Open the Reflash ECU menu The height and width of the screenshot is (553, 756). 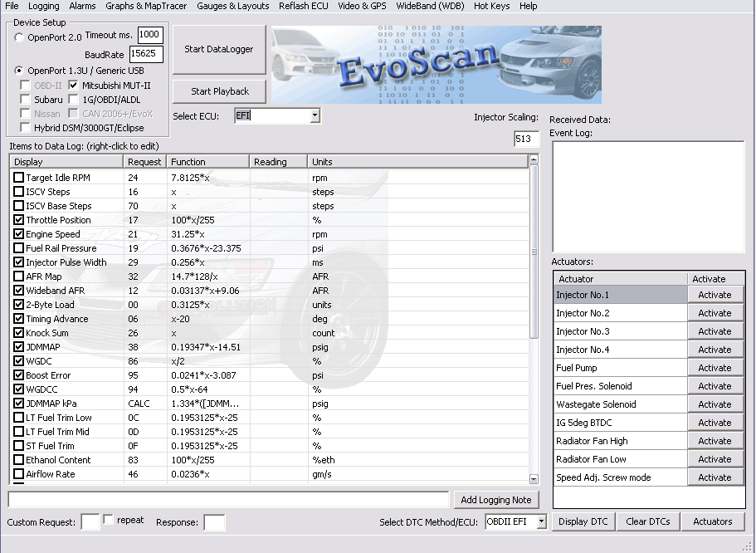pyautogui.click(x=303, y=6)
